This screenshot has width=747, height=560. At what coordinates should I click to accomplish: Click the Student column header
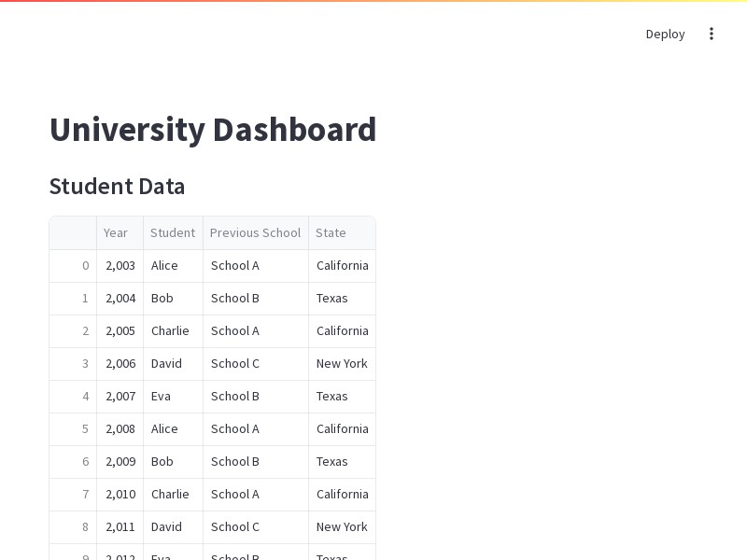[x=174, y=232]
